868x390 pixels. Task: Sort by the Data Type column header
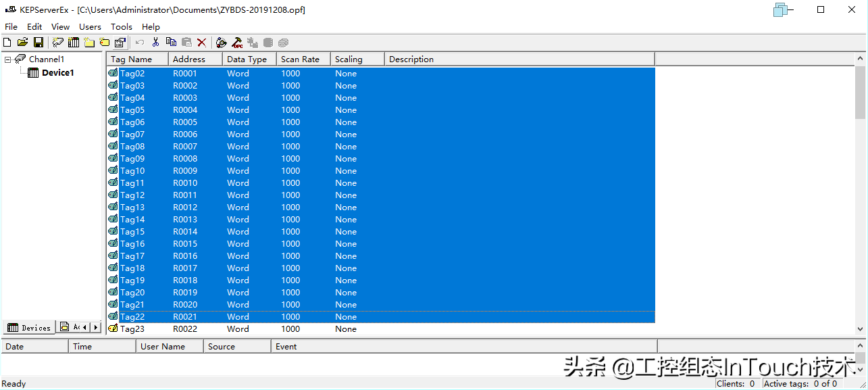tap(247, 59)
